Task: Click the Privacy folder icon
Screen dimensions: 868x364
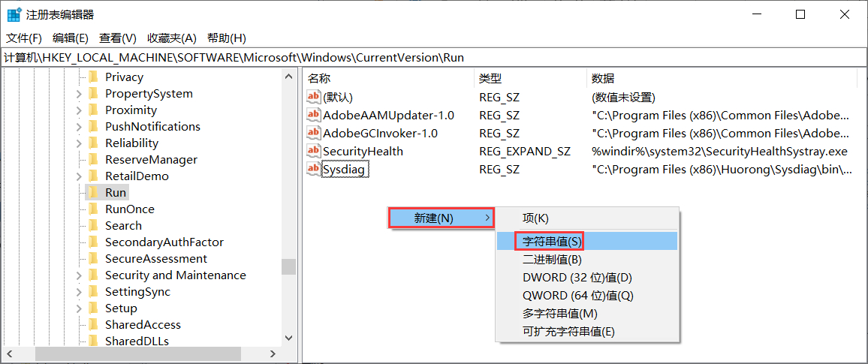Action: click(94, 77)
